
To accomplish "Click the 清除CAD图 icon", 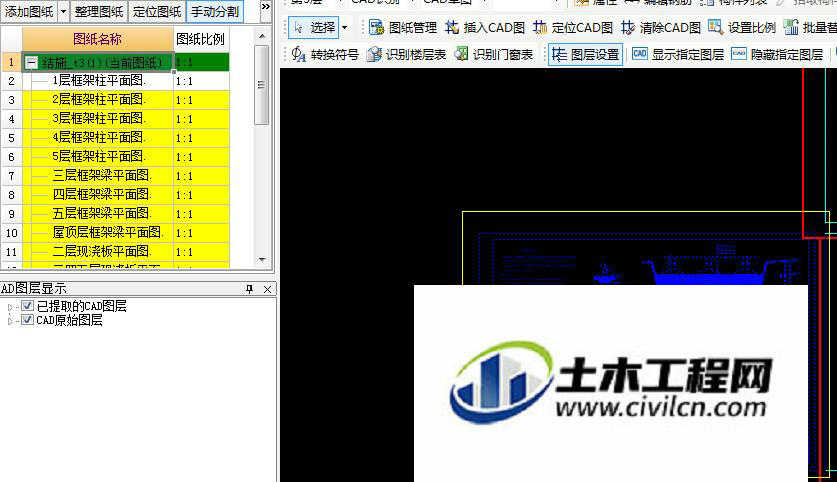I will pos(628,27).
